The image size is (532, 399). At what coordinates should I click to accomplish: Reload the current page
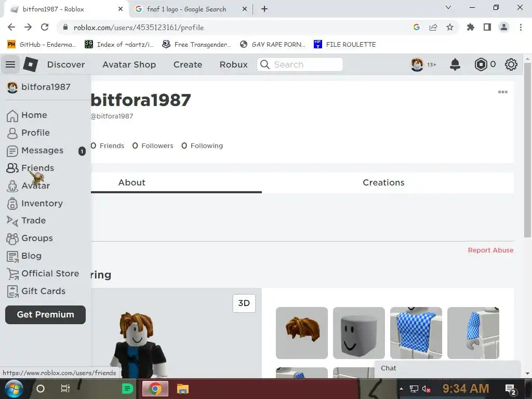coord(45,28)
